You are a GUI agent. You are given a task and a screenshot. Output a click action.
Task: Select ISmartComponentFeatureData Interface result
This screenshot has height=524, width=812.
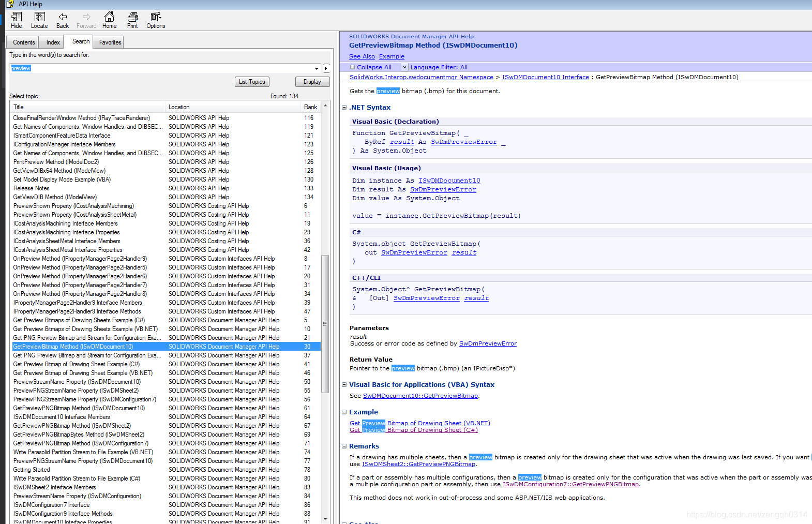[166, 136]
